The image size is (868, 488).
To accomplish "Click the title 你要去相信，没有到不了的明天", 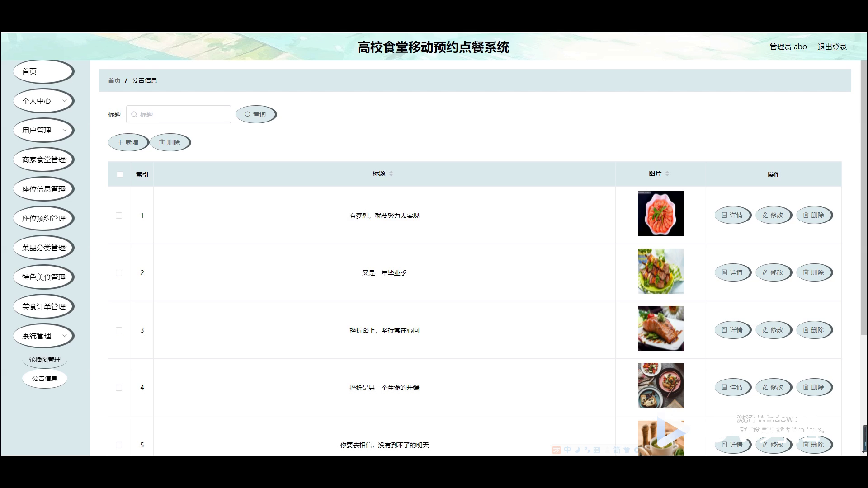I will 384,445.
